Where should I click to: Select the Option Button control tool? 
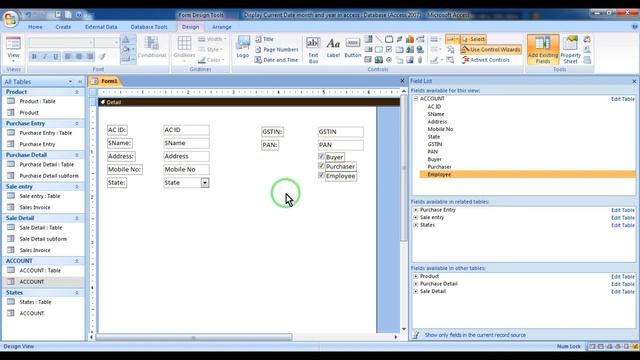coord(389,60)
